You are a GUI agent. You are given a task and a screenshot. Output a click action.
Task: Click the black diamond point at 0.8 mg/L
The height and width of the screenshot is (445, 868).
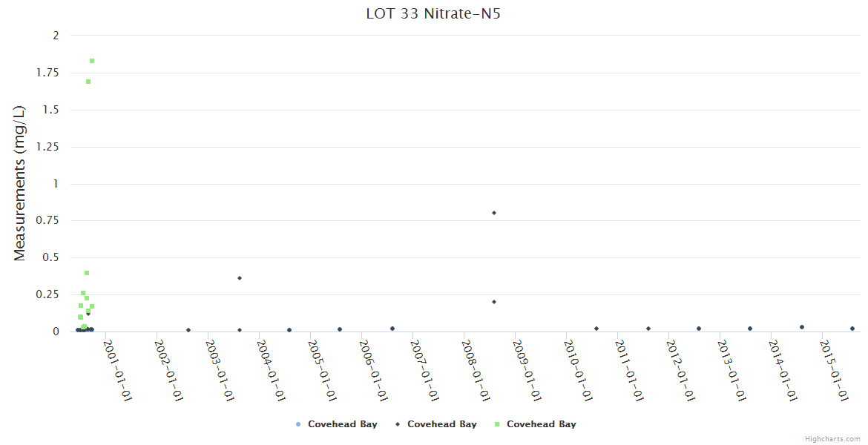coord(494,213)
